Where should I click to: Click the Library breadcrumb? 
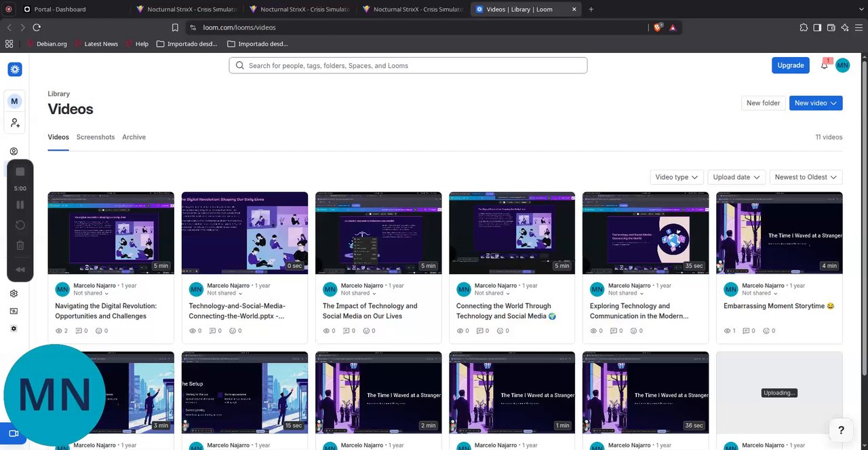tap(58, 94)
